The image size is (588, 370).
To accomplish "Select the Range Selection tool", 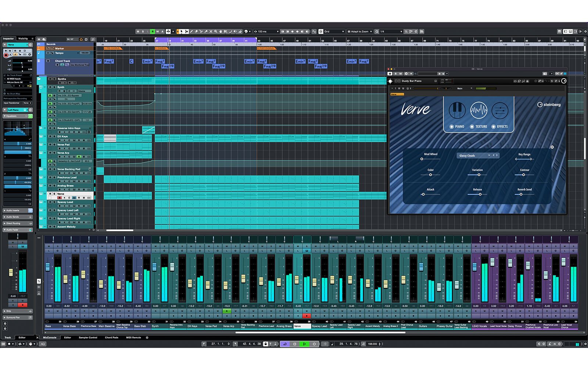I will (187, 32).
